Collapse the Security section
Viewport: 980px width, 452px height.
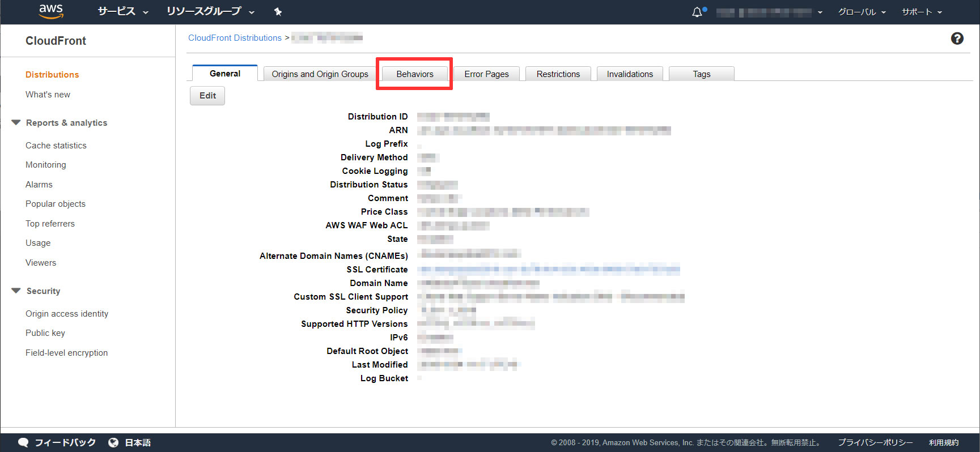16,291
